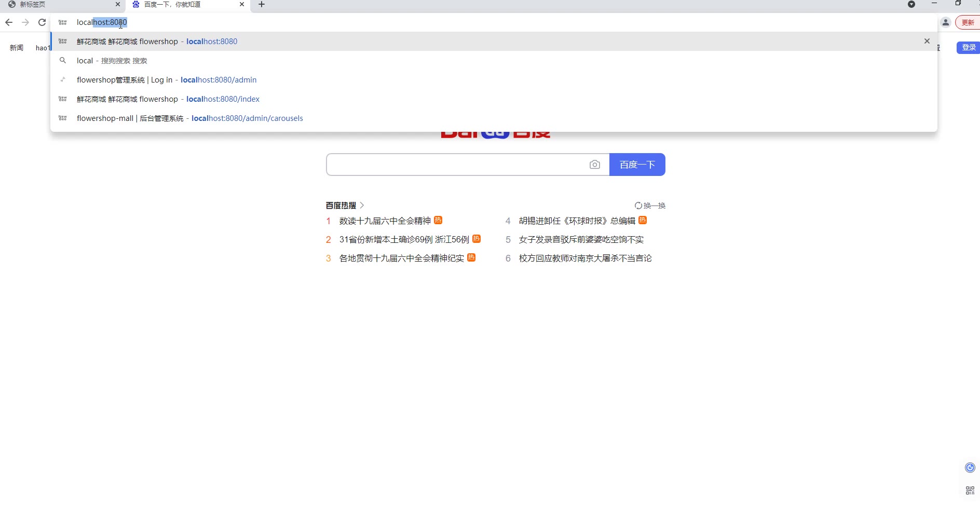This screenshot has width=980, height=519.
Task: Click the search magnifier icon beside 'local'
Action: [63, 61]
